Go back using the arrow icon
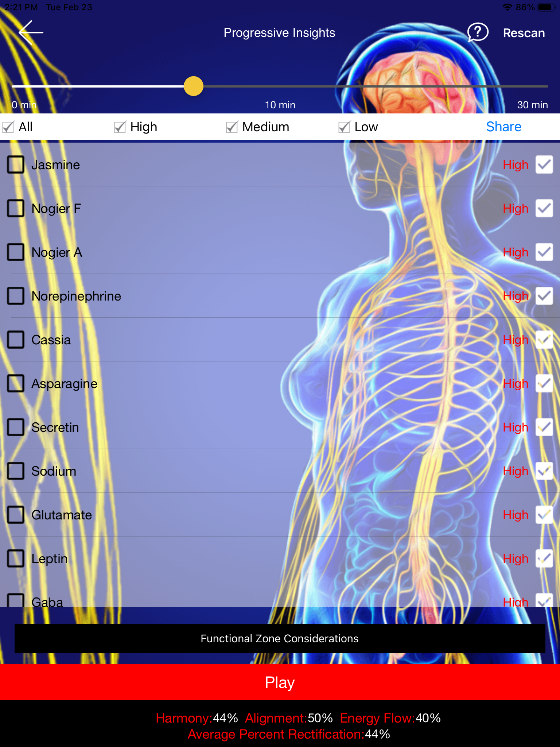This screenshot has width=560, height=747. tap(31, 32)
